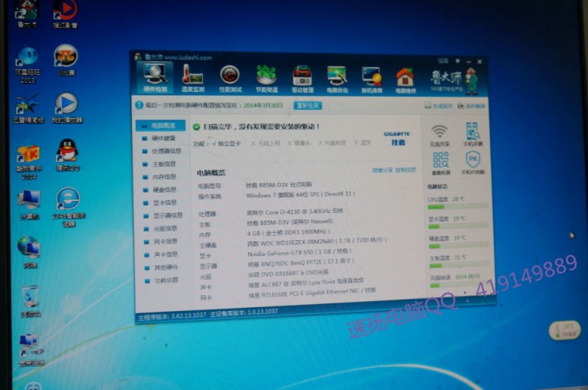The height and width of the screenshot is (390, 588).
Task: Open the 酷我音乐 2014 desktop shortcut
Action: (x=29, y=162)
